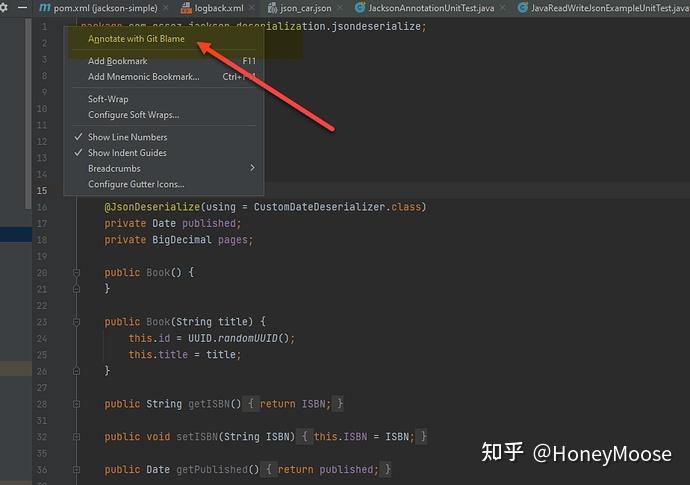This screenshot has width=690, height=485.
Task: Click line number 15 in gutter
Action: point(42,191)
